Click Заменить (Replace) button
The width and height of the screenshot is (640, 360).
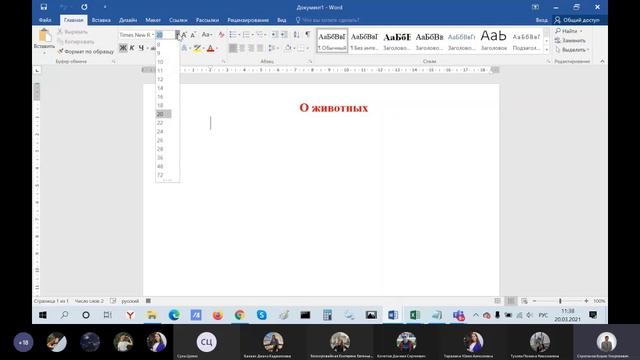coord(570,40)
